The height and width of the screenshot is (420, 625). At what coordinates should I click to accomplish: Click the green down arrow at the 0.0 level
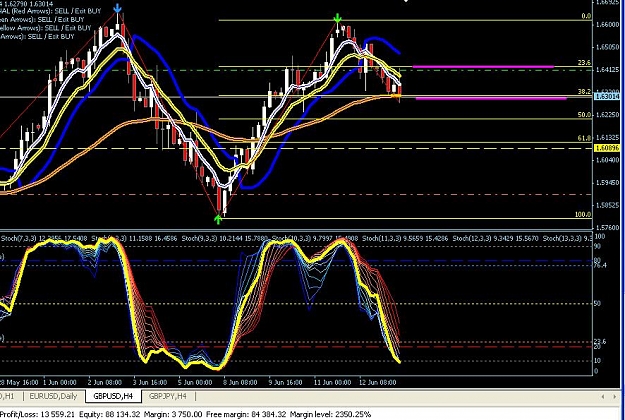[338, 18]
